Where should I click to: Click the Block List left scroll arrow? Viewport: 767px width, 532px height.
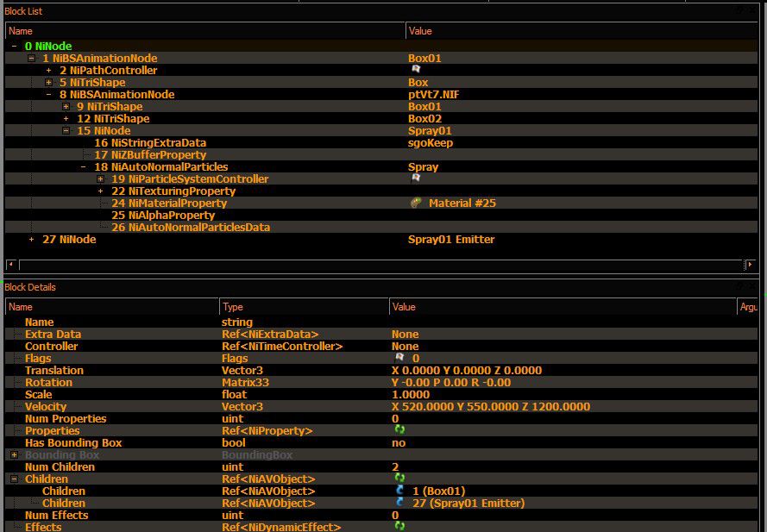tap(10, 265)
